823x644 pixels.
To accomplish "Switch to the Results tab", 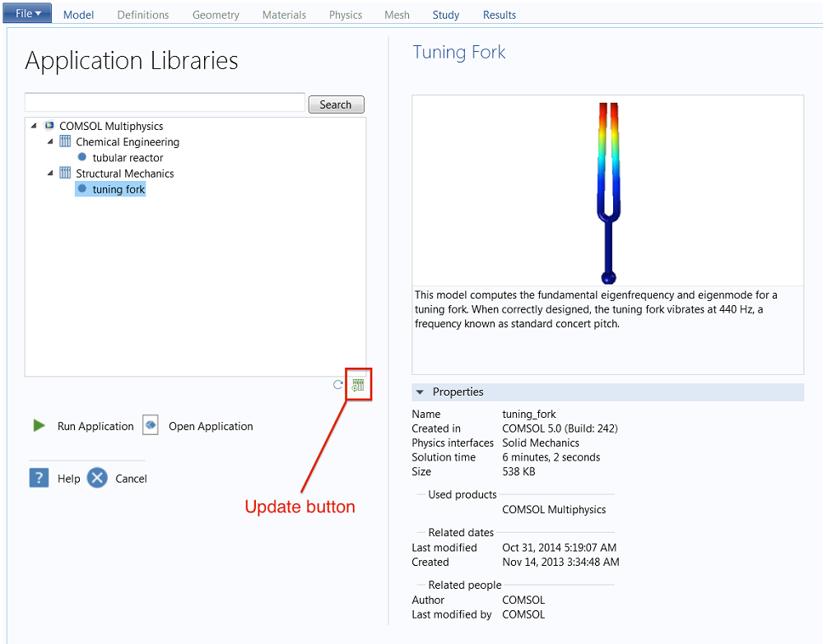I will coord(500,15).
